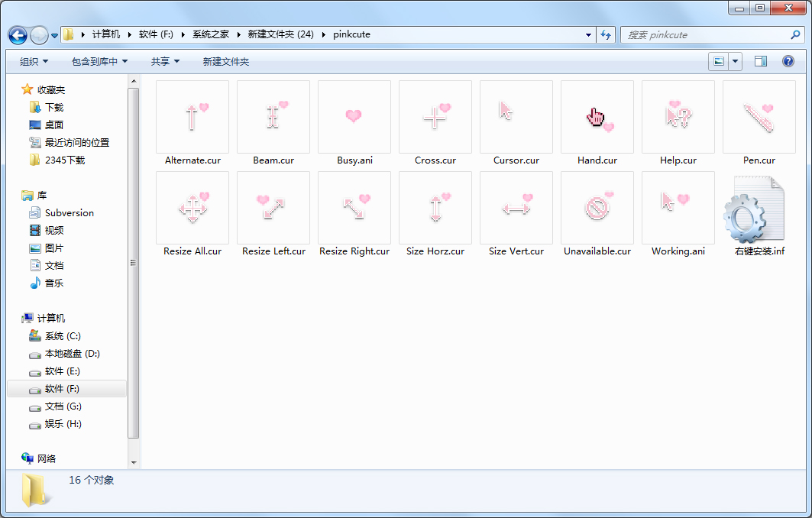Click the 搜索 pinkcute search box

coord(703,35)
